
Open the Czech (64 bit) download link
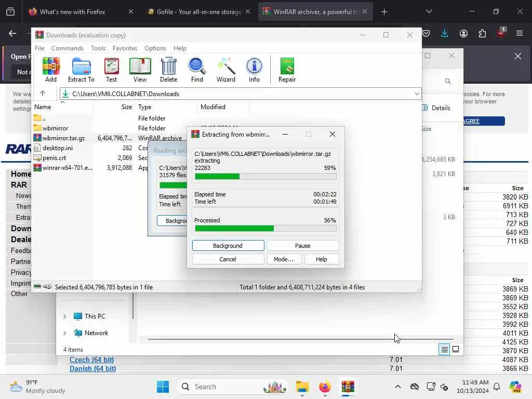[91, 360]
